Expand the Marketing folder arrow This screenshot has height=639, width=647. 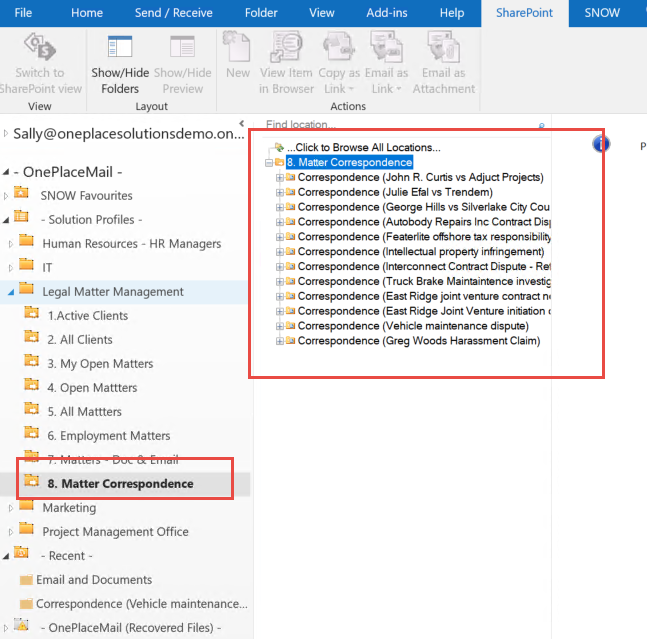[11, 508]
